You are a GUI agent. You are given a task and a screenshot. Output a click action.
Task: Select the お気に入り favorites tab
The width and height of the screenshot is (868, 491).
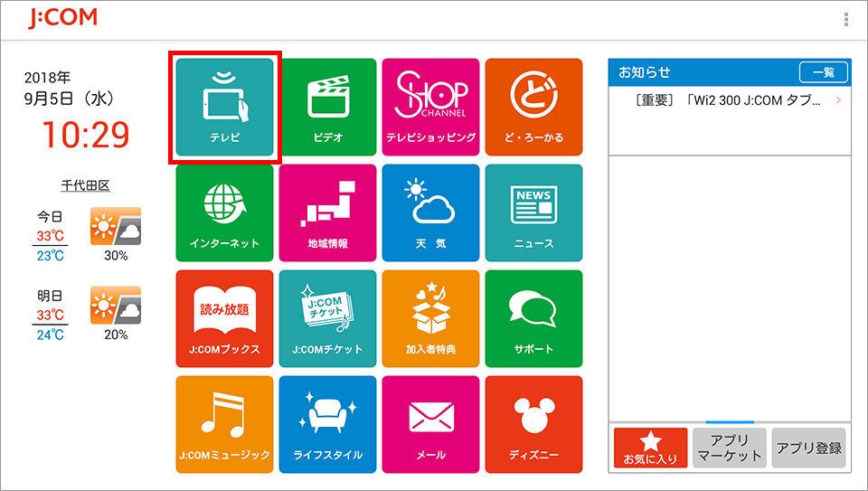[650, 448]
